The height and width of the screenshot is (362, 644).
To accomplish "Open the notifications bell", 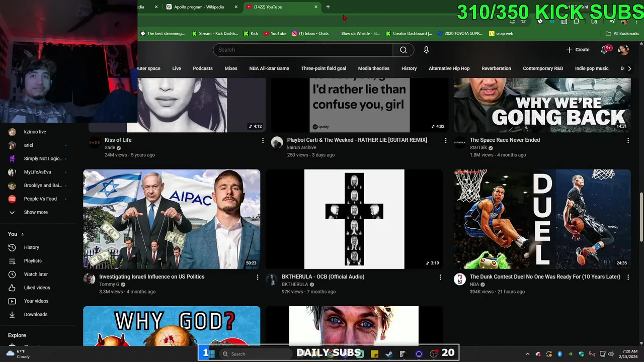I will (x=605, y=50).
